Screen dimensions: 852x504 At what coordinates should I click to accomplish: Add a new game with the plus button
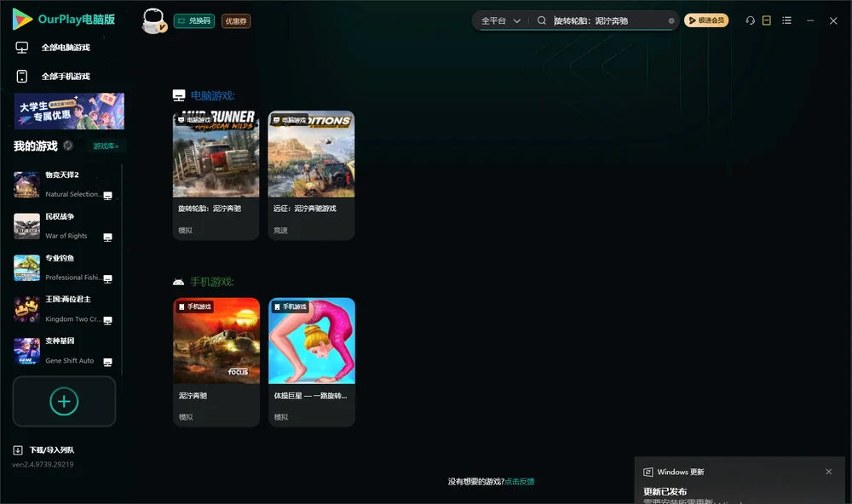[64, 401]
